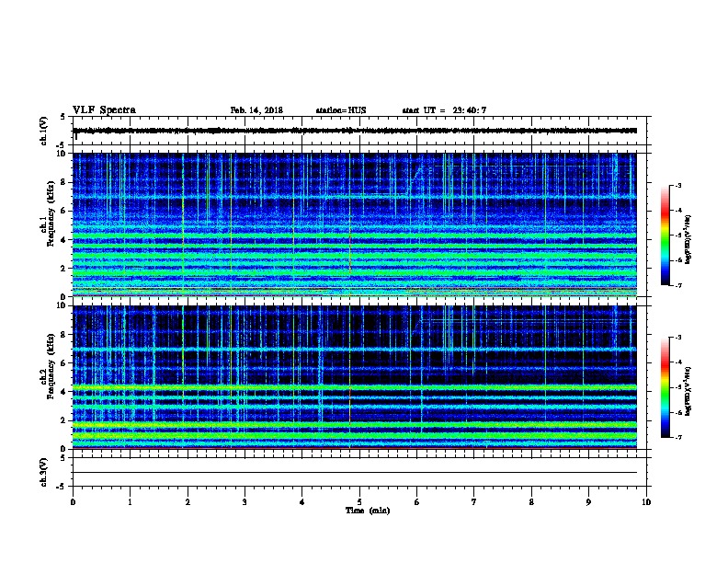Viewport: 728px width, 563px height.
Task: Click time axis tick label "9"
Action: pyautogui.click(x=588, y=502)
